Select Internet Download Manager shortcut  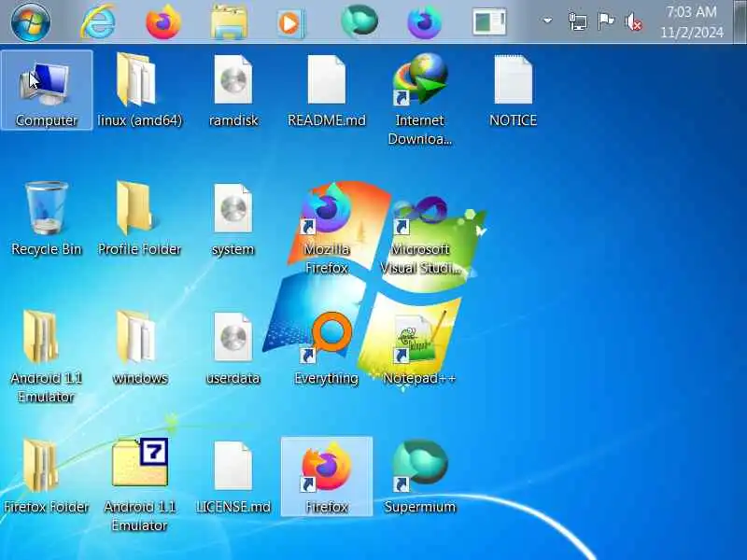coord(419,99)
